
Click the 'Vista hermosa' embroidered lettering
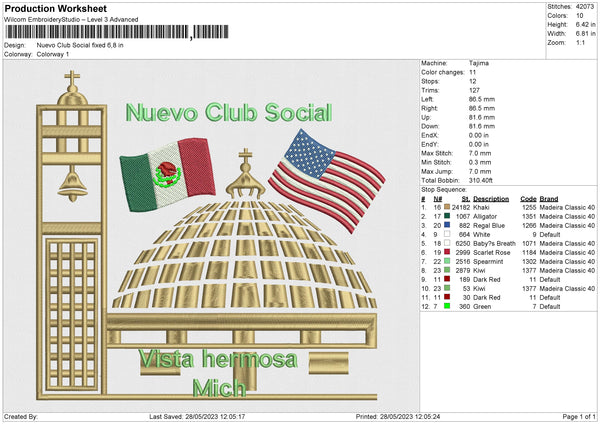pos(218,359)
